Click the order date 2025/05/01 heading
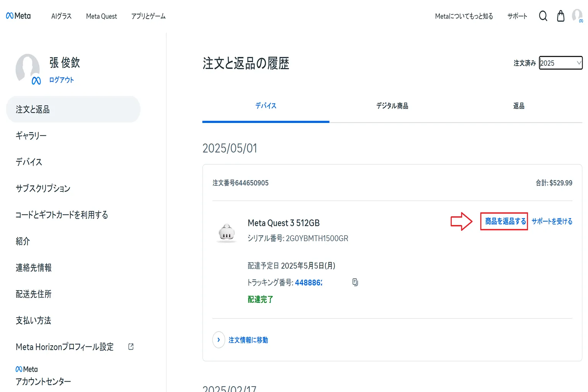 point(230,148)
